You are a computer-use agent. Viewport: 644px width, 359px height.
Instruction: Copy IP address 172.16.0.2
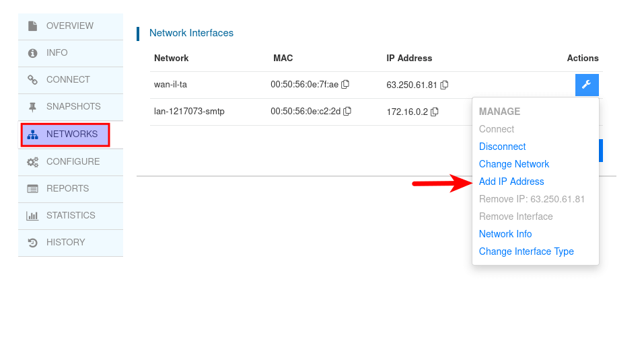pyautogui.click(x=435, y=112)
